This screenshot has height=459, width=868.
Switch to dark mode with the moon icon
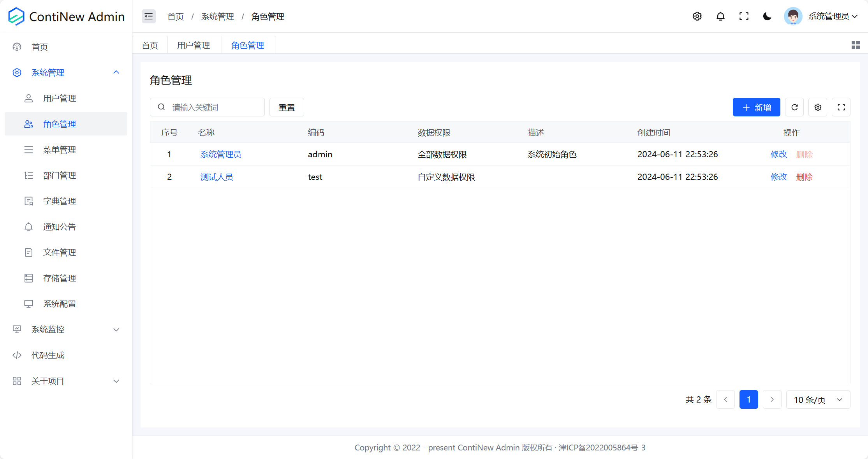[x=767, y=16]
